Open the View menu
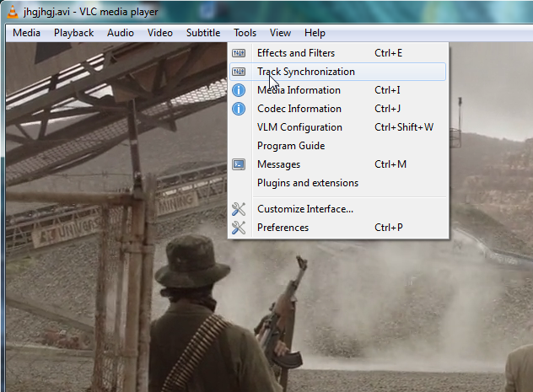The height and width of the screenshot is (392, 533). pos(280,33)
